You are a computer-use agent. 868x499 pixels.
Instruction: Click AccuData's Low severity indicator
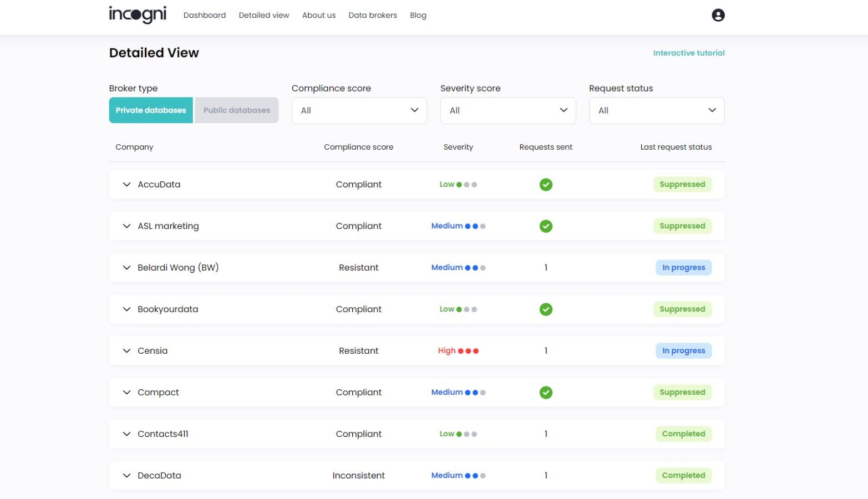458,185
